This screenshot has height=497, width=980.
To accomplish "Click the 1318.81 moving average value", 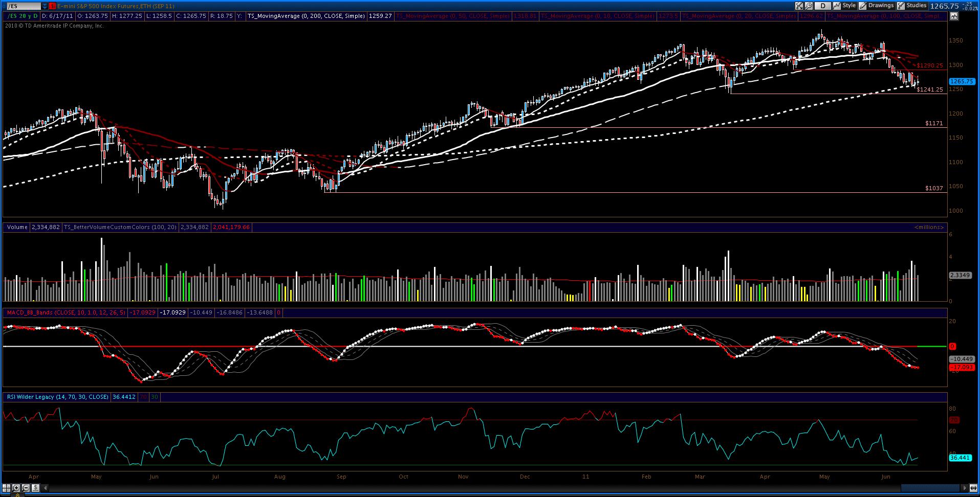I will point(526,16).
